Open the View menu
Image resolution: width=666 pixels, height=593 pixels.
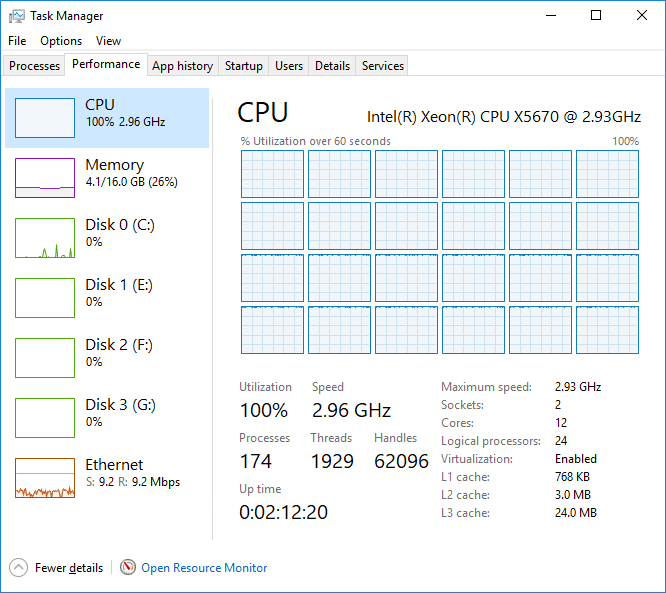(x=108, y=41)
